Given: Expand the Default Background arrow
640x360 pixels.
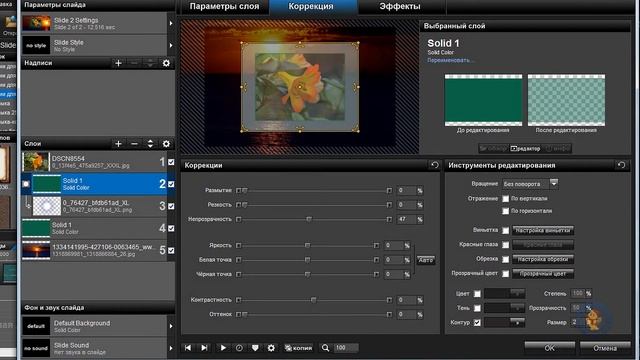Looking at the screenshot, I should click(171, 326).
